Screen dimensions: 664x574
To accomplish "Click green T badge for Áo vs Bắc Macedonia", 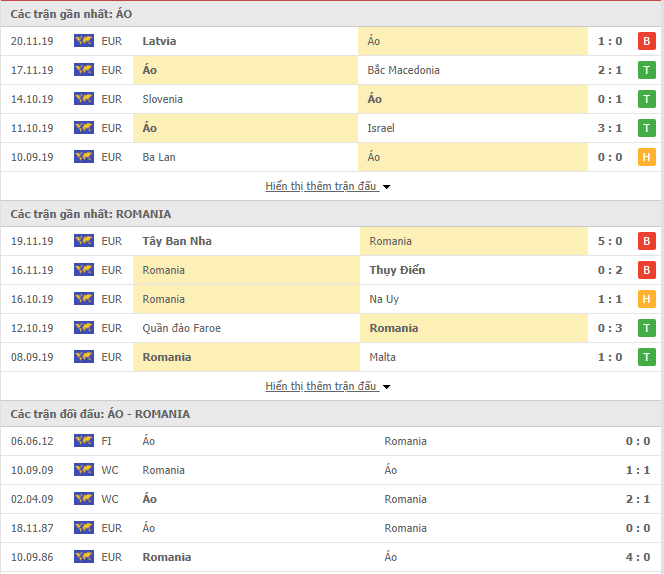I will (646, 70).
